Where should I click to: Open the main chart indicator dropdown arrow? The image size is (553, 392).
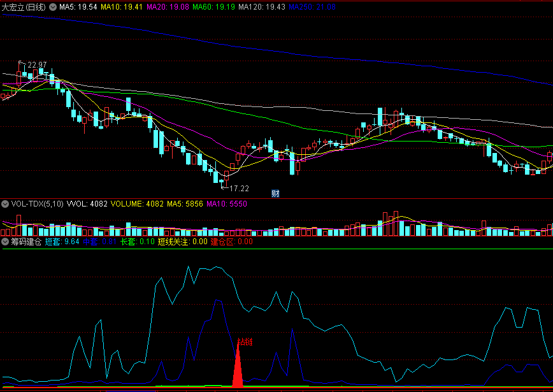tap(52, 7)
